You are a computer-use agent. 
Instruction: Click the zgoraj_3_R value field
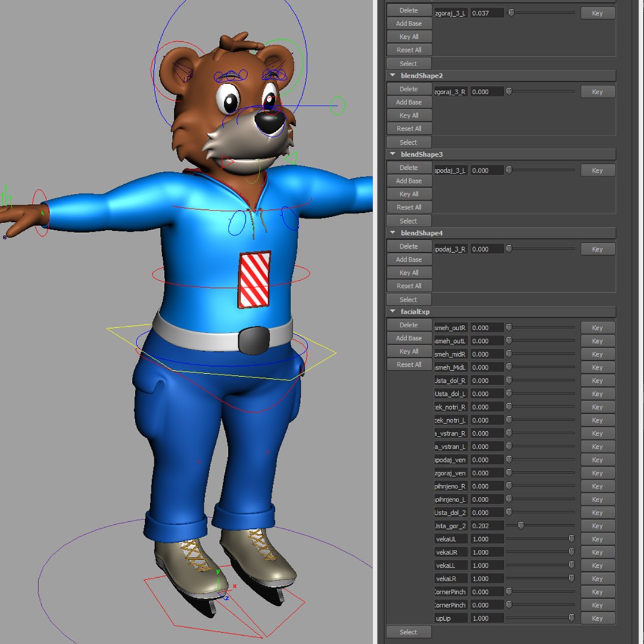click(x=487, y=92)
